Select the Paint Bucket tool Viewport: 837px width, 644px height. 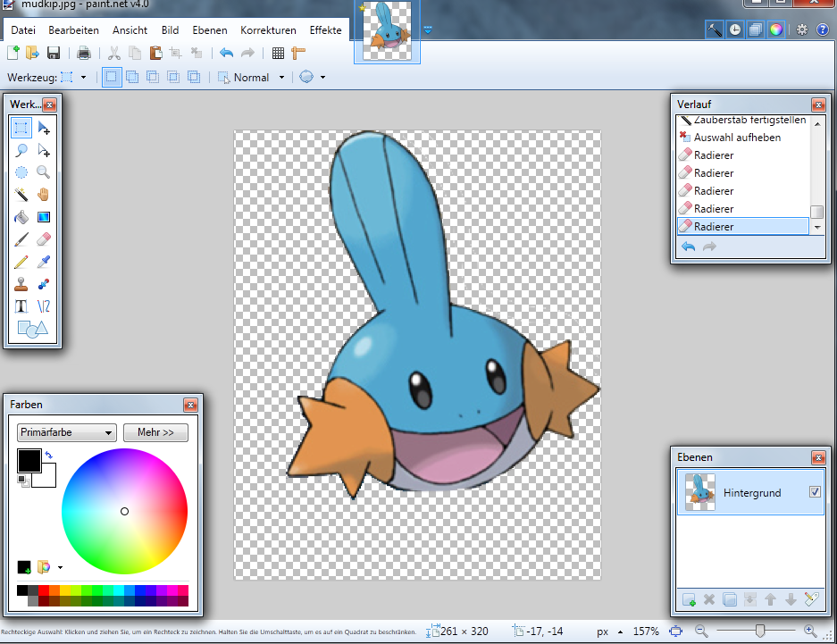(x=21, y=217)
